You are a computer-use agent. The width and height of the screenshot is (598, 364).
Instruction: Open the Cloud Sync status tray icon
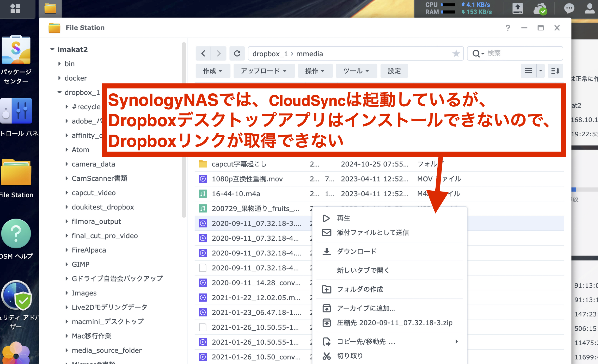(x=540, y=9)
